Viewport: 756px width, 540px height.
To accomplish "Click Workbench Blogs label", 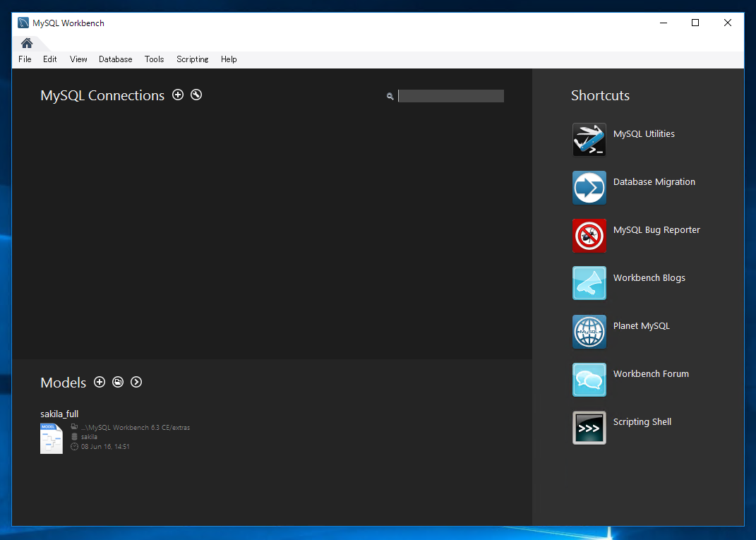I will [649, 277].
